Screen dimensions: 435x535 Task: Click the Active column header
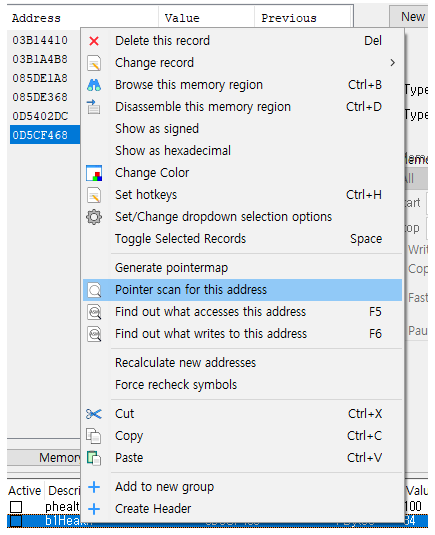click(x=25, y=491)
